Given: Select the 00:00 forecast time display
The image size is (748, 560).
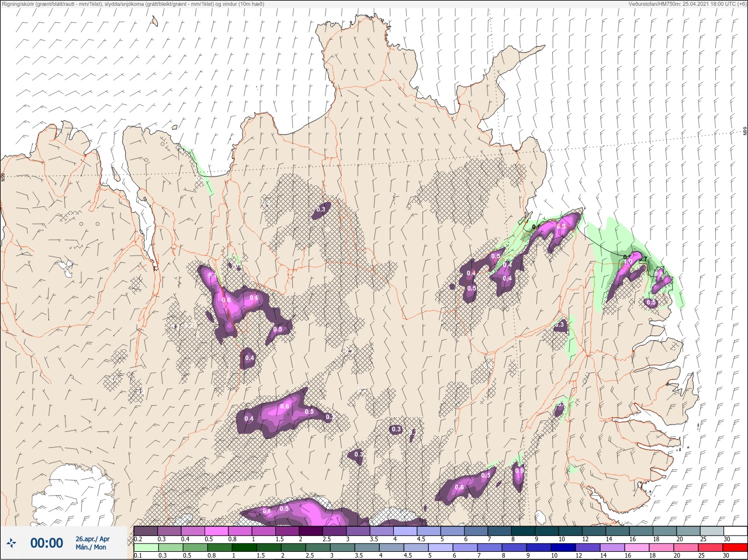Looking at the screenshot, I should click(47, 543).
